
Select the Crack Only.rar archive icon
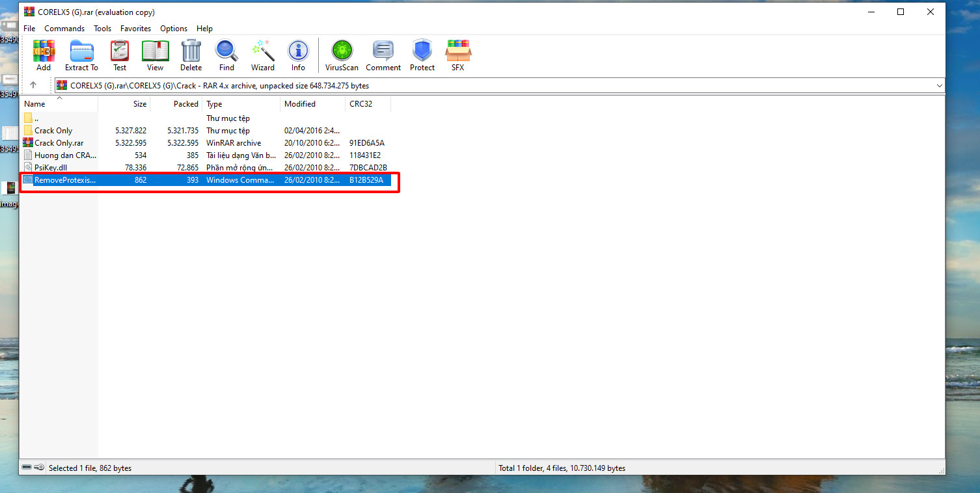coord(28,143)
